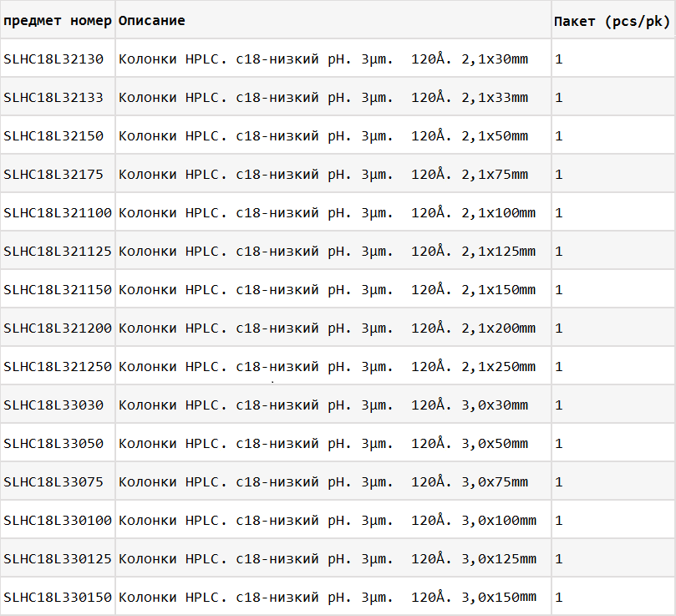
Task: Click the 'Описание' column header
Action: tap(152, 20)
